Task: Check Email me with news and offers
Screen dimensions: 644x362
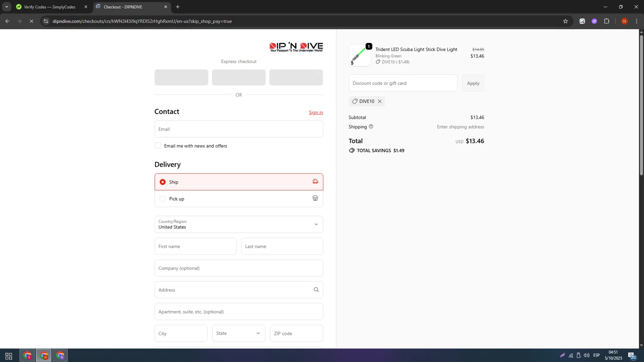Action: [158, 146]
